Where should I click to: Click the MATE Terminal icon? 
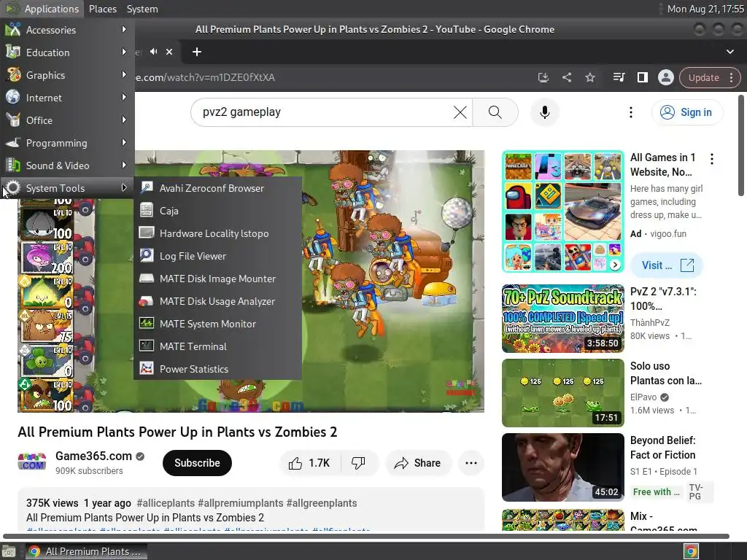146,346
